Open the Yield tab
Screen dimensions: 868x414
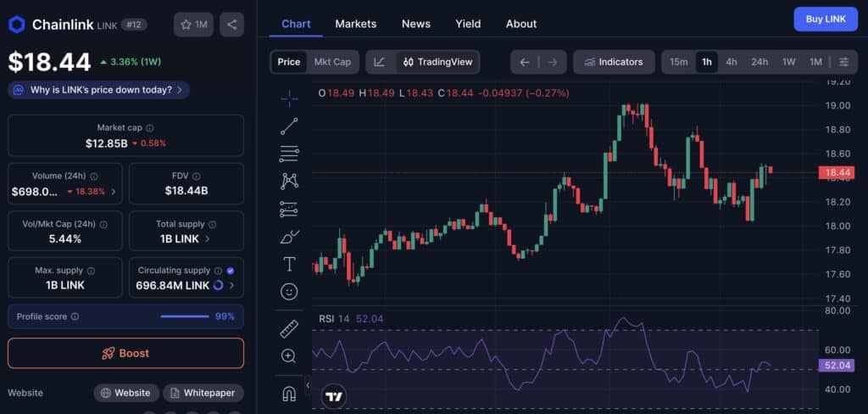coord(468,24)
